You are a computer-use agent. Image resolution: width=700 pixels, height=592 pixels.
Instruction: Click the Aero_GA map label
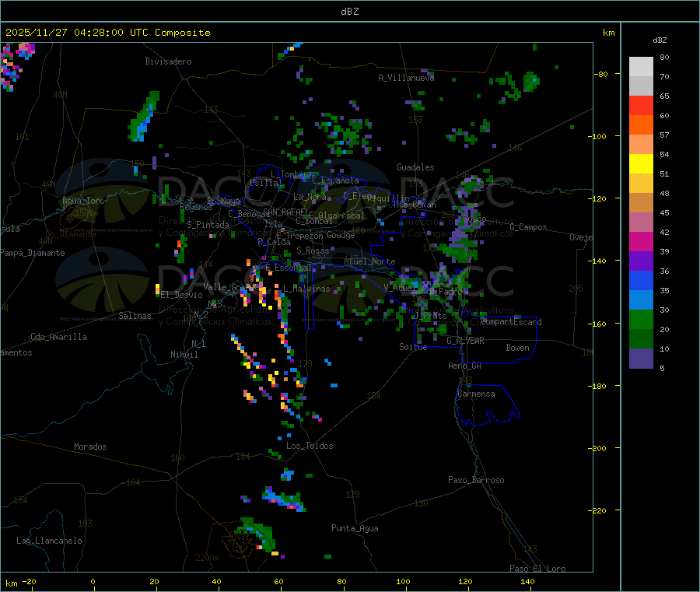click(x=465, y=366)
